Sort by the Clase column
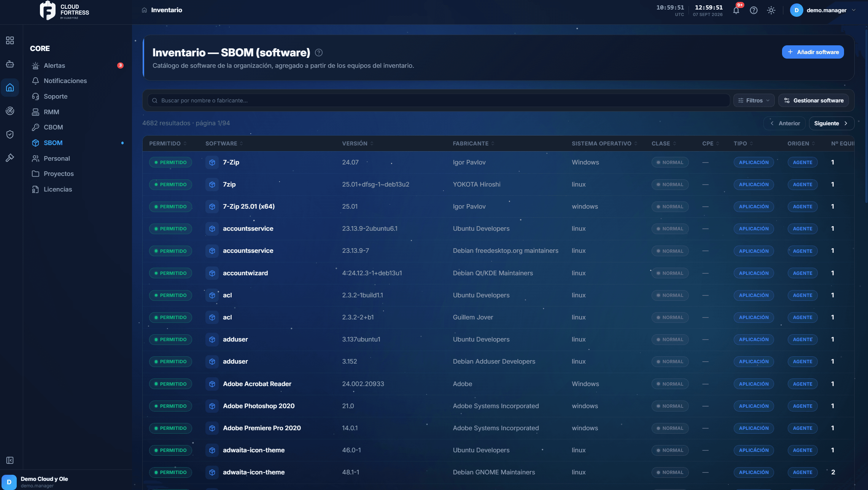The width and height of the screenshot is (868, 490). tap(664, 144)
